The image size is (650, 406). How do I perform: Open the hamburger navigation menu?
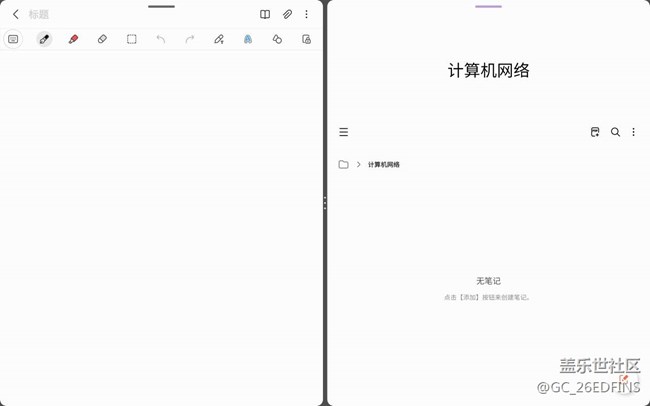click(343, 132)
